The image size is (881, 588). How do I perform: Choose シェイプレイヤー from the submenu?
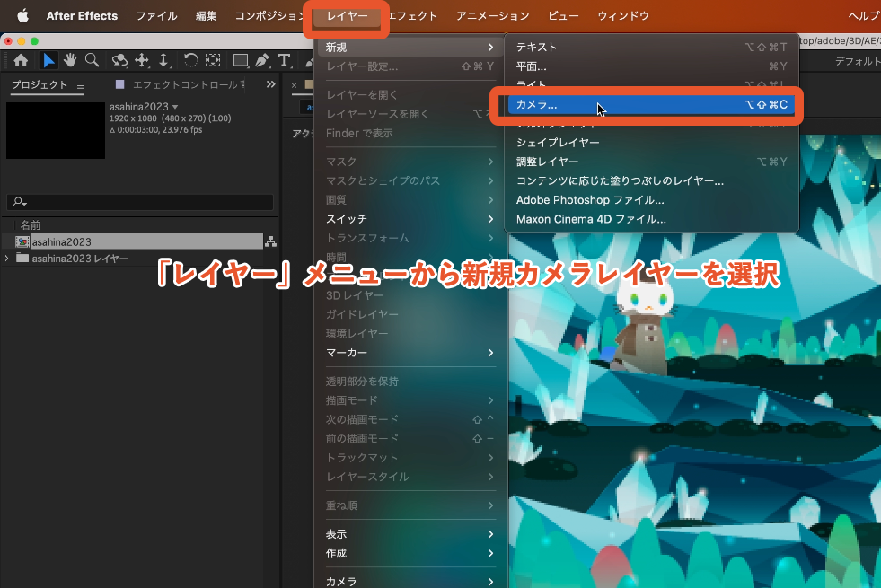651,143
